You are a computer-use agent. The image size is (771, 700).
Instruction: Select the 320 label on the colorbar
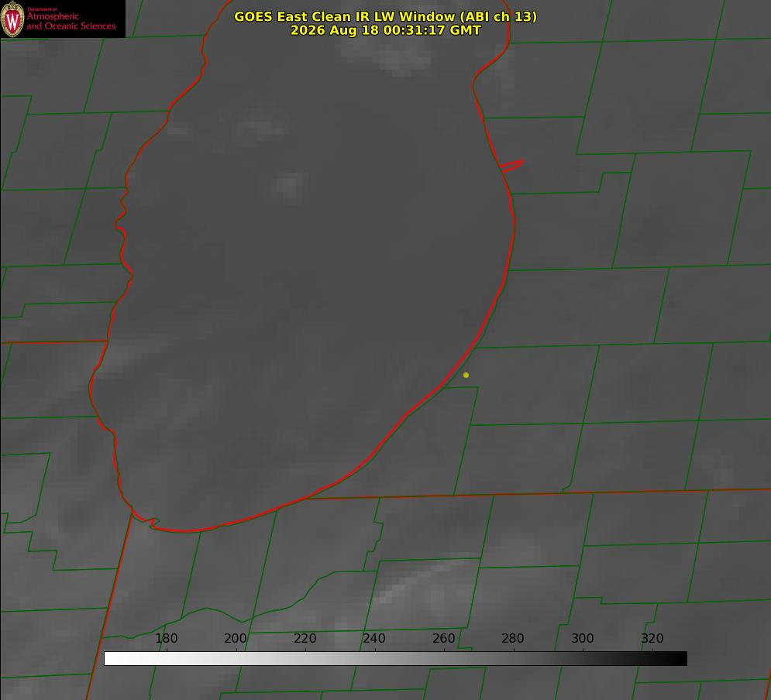tap(652, 638)
